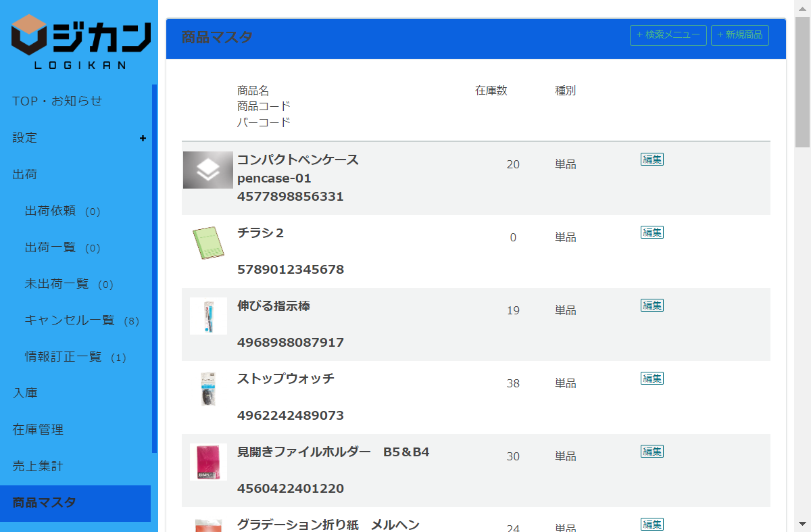811x532 pixels.
Task: Open the compact pen case placeholder image
Action: pos(208,170)
